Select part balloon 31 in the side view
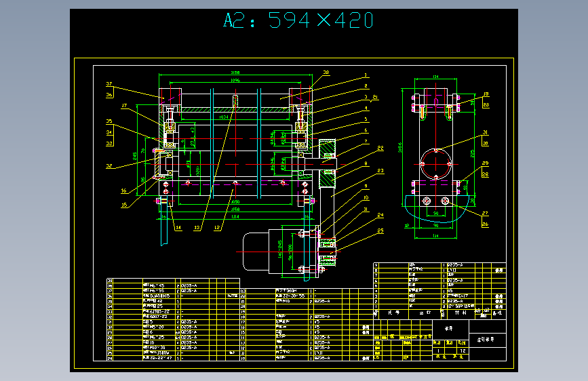Viewport: 588px width, 381px height. tap(485, 132)
